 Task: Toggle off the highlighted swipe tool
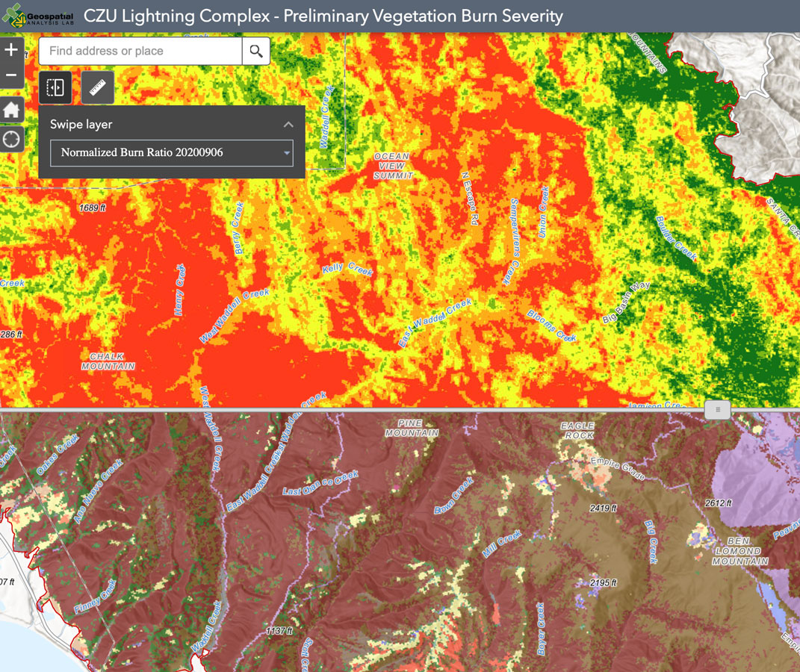coord(55,87)
